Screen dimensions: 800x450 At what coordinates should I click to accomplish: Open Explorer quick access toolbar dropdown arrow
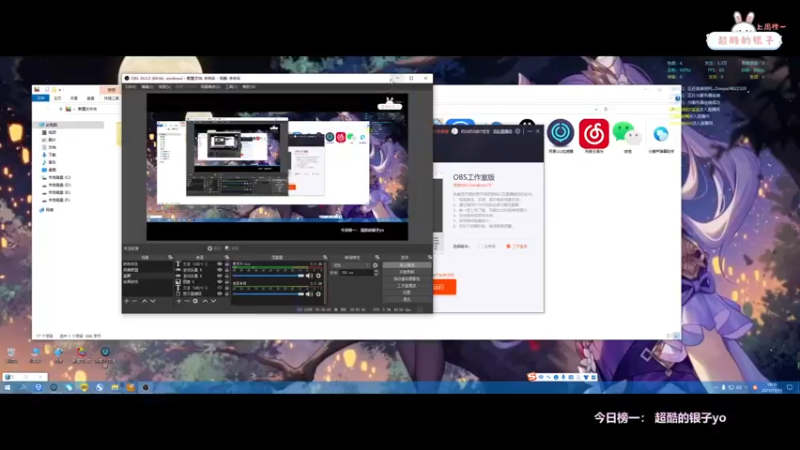coord(61,90)
